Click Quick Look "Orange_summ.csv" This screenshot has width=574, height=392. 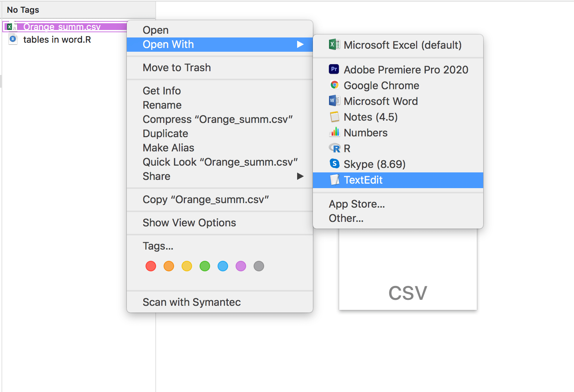pyautogui.click(x=220, y=162)
